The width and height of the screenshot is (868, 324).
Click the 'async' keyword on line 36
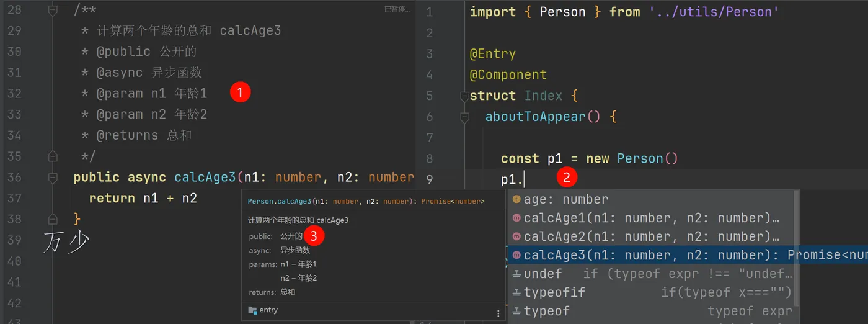147,178
